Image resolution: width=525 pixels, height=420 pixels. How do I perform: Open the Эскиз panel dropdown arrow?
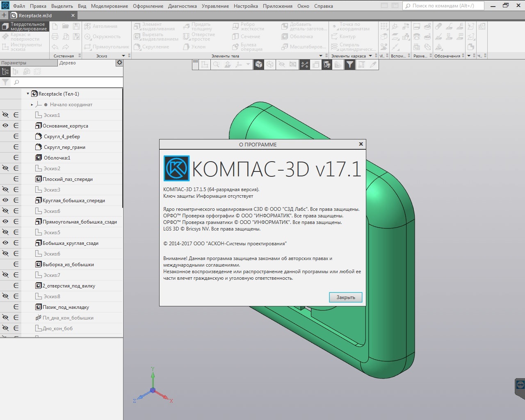point(123,56)
